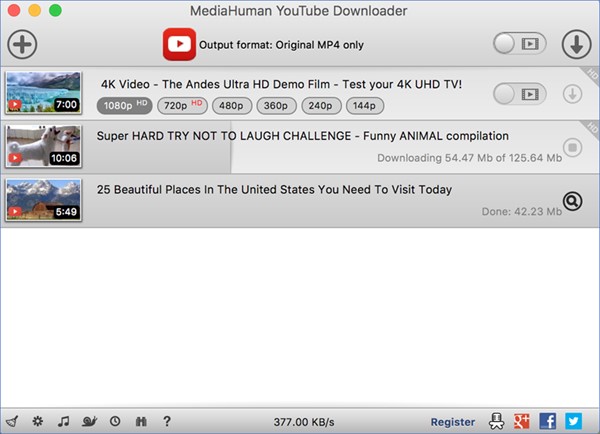Click the 25 Beautiful Places title text
Screen dimensions: 600x434
coord(274,189)
